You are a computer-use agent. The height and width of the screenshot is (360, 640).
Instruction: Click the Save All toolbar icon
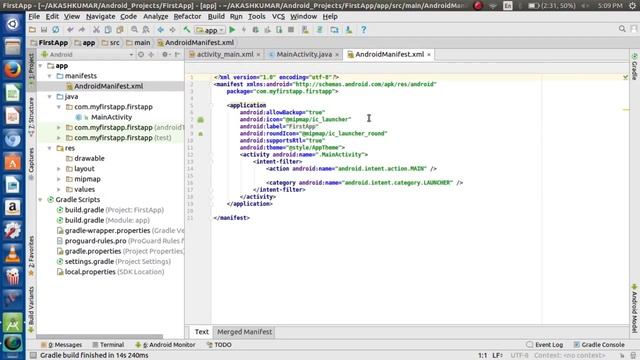pos(44,29)
